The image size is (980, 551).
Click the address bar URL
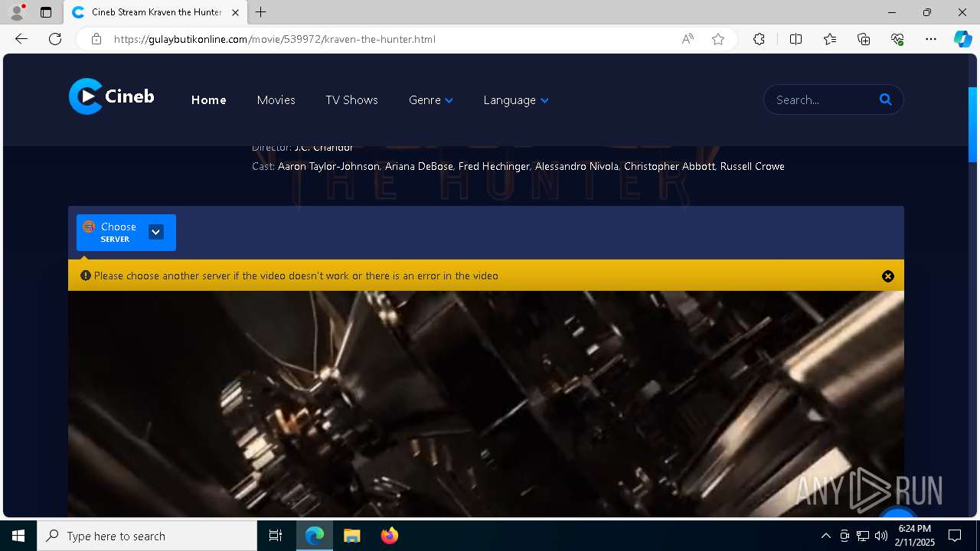[x=275, y=39]
